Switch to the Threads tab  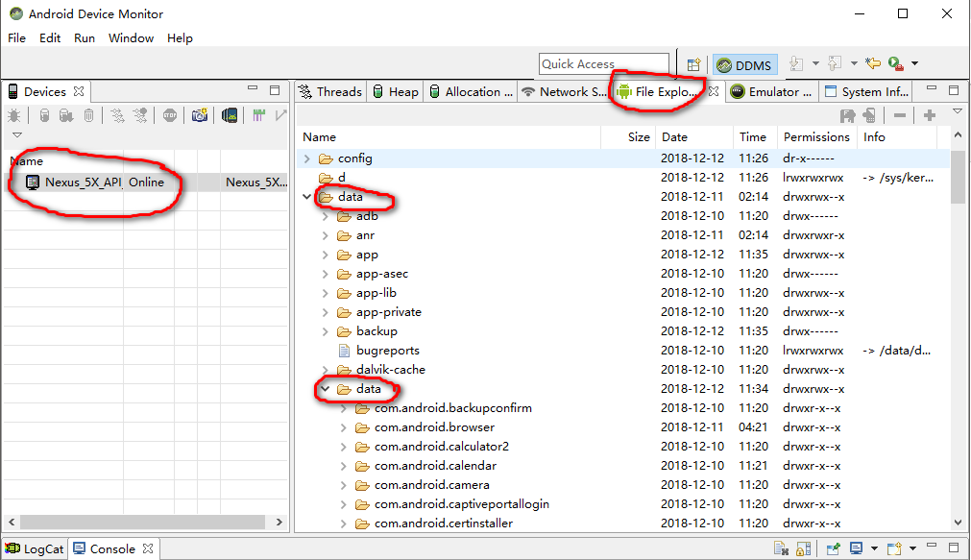point(330,91)
